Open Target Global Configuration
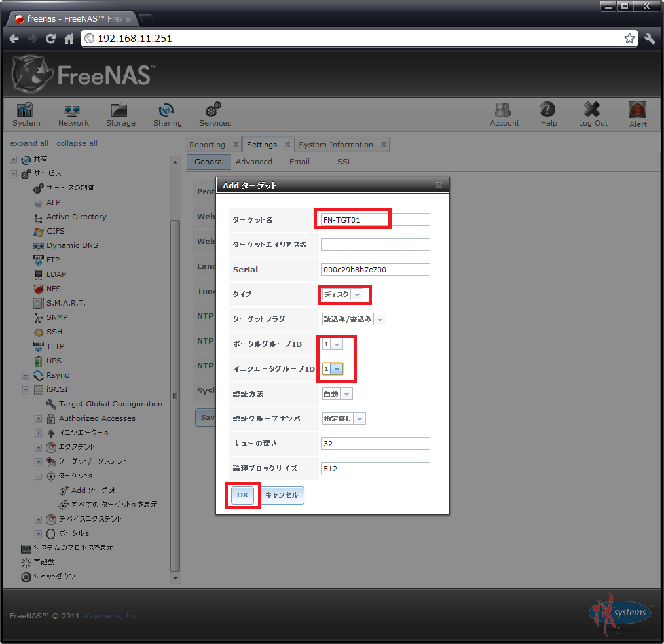Viewport: 664px width, 644px height. 110,404
